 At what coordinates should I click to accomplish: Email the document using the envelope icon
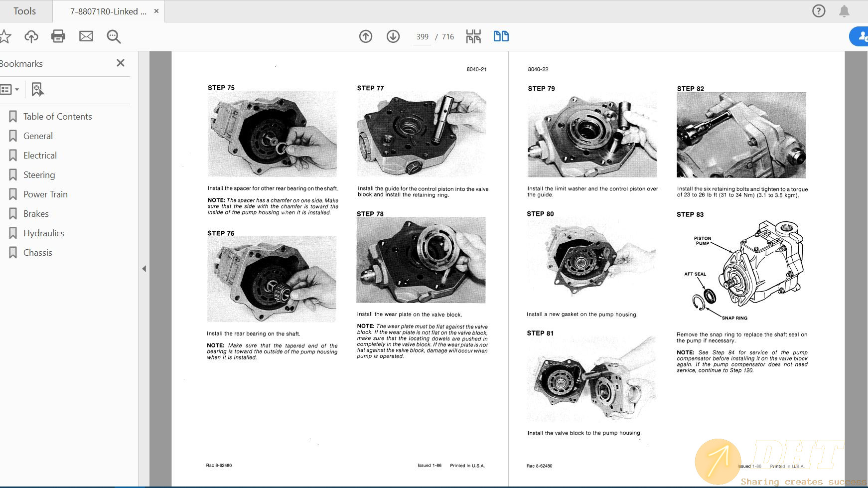[x=86, y=36]
